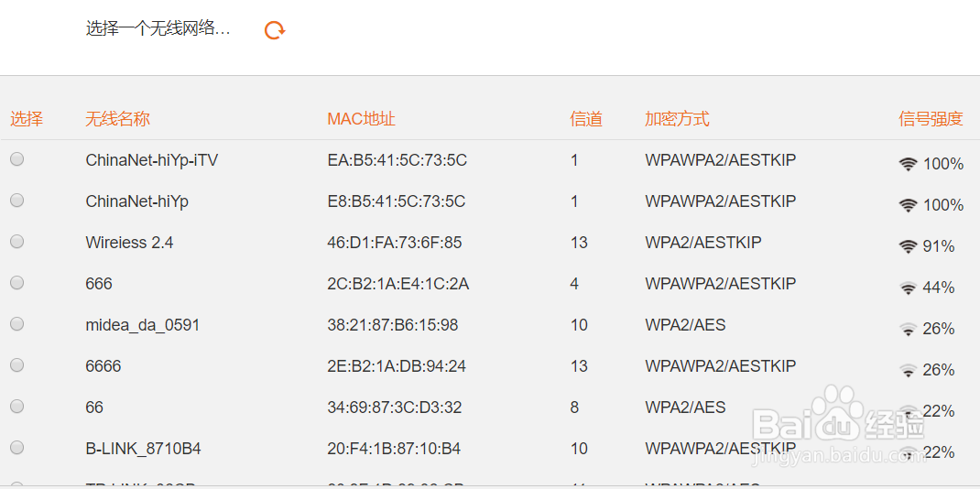
Task: Click the 无线名称 column header
Action: pos(117,119)
